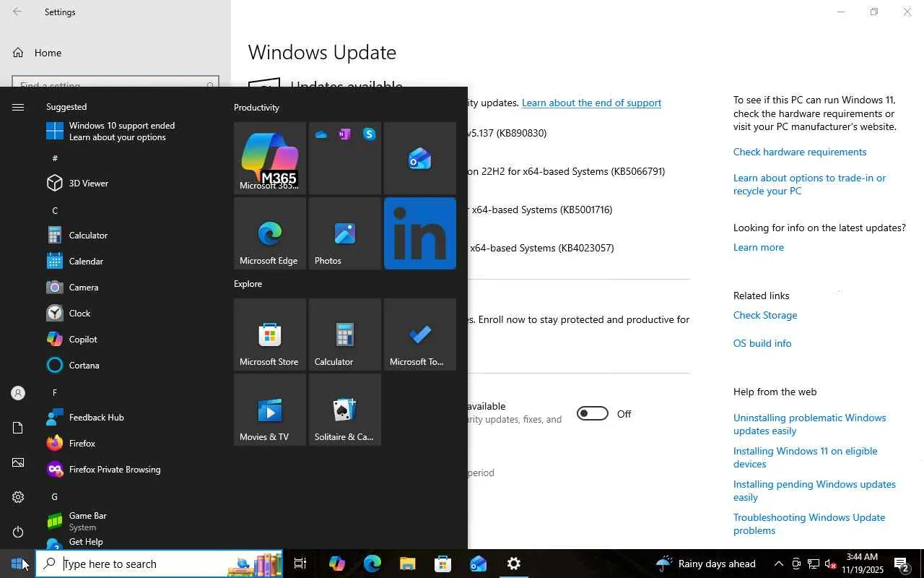Click the taskbar clock showing 3:44 AM

862,564
